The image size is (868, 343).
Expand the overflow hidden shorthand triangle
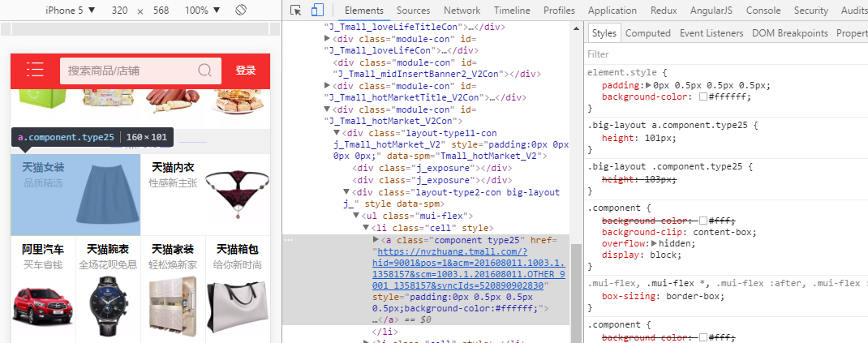click(x=655, y=243)
